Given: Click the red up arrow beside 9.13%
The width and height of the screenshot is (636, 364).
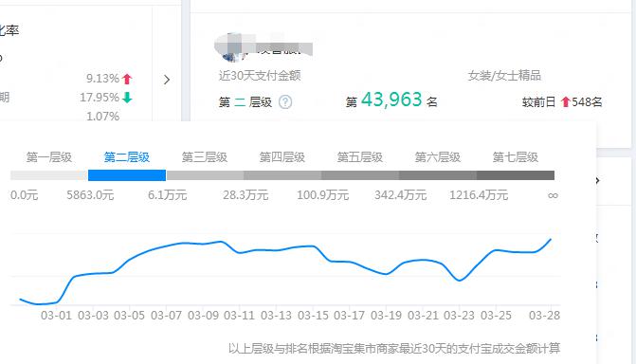Looking at the screenshot, I should [x=127, y=79].
